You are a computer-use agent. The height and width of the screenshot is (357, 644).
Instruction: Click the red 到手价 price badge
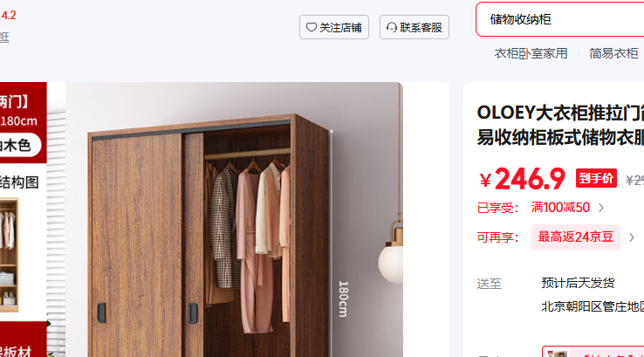(596, 178)
